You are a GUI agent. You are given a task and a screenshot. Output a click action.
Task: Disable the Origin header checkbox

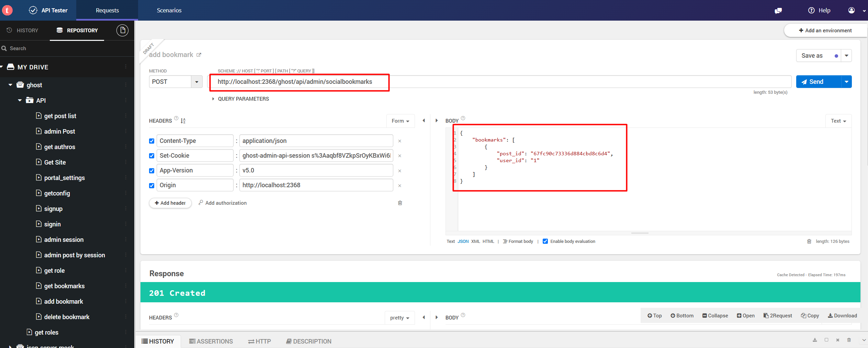[151, 186]
